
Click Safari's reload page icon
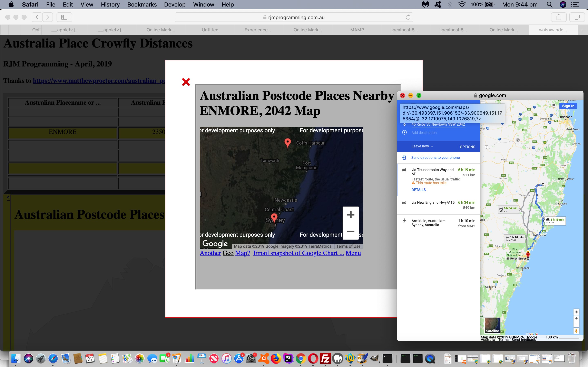[x=408, y=17]
